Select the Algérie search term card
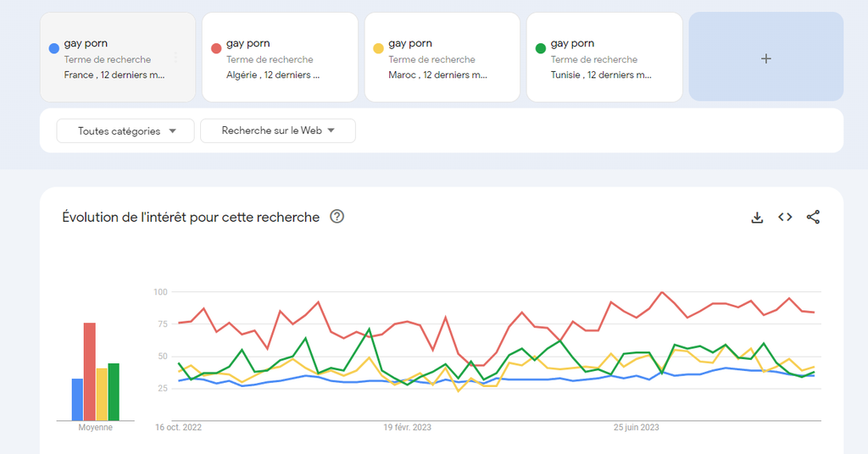Viewport: 868px width, 454px height. pyautogui.click(x=280, y=58)
